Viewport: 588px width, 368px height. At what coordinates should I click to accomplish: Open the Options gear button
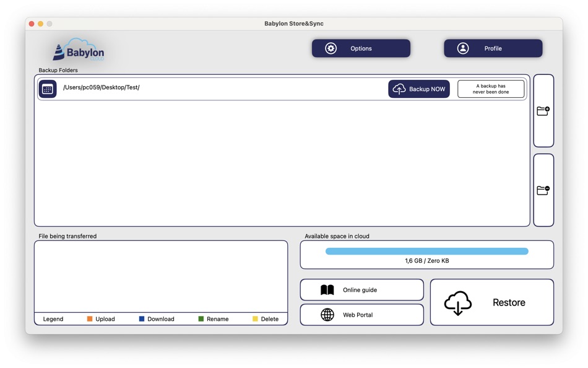pyautogui.click(x=361, y=48)
